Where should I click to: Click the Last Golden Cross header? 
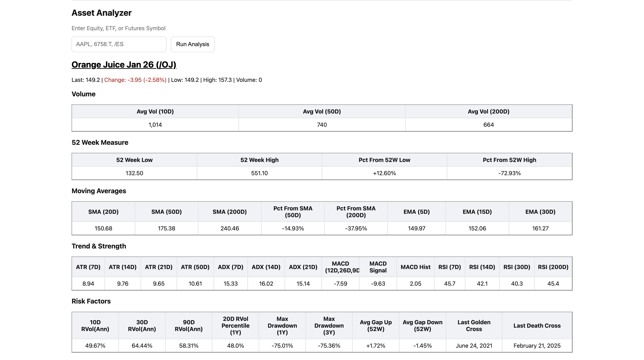474,326
